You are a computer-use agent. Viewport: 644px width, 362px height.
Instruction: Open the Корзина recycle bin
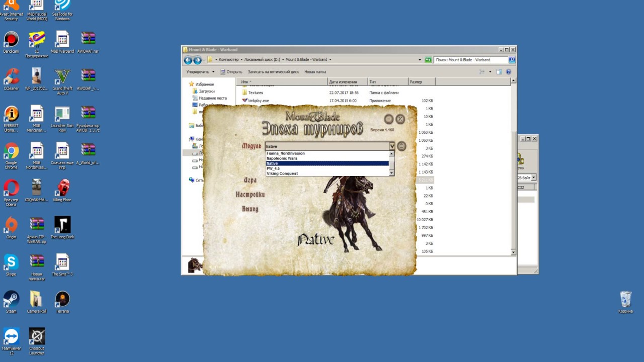pyautogui.click(x=625, y=302)
